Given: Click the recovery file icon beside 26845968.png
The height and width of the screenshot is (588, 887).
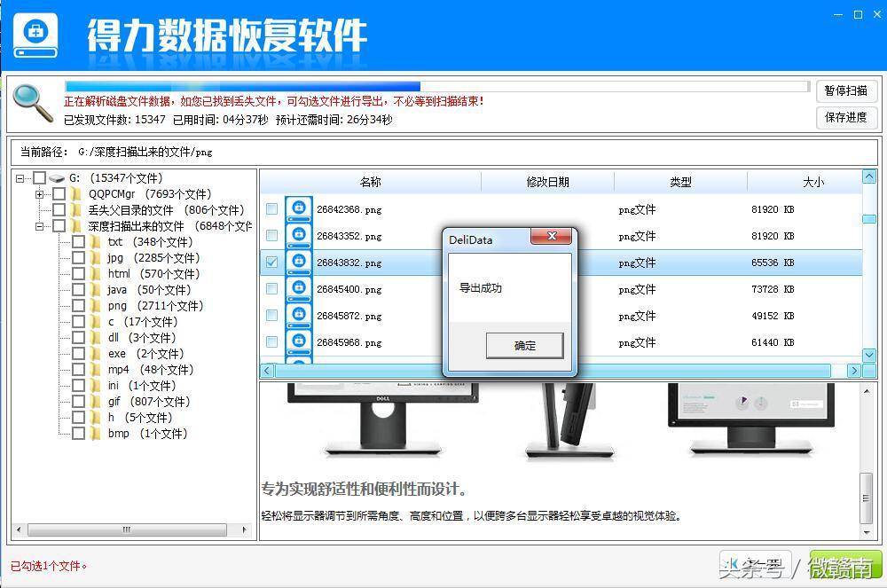Looking at the screenshot, I should 297,342.
